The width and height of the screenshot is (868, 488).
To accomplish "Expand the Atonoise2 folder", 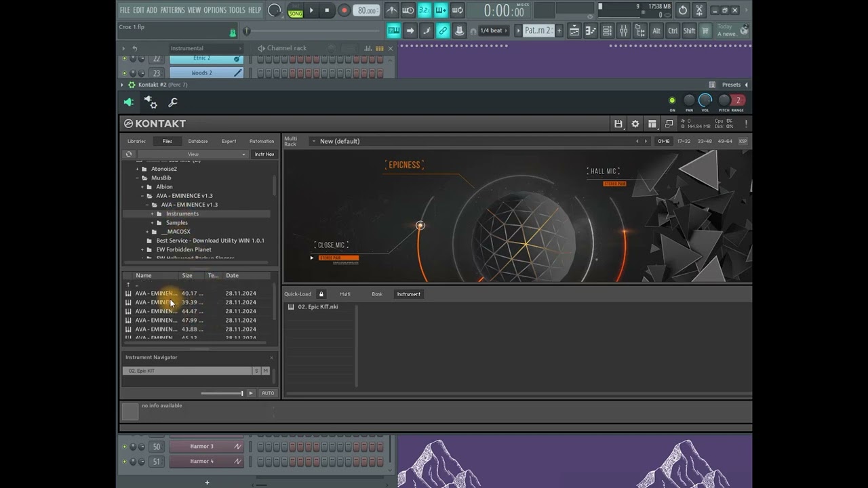I will (137, 169).
